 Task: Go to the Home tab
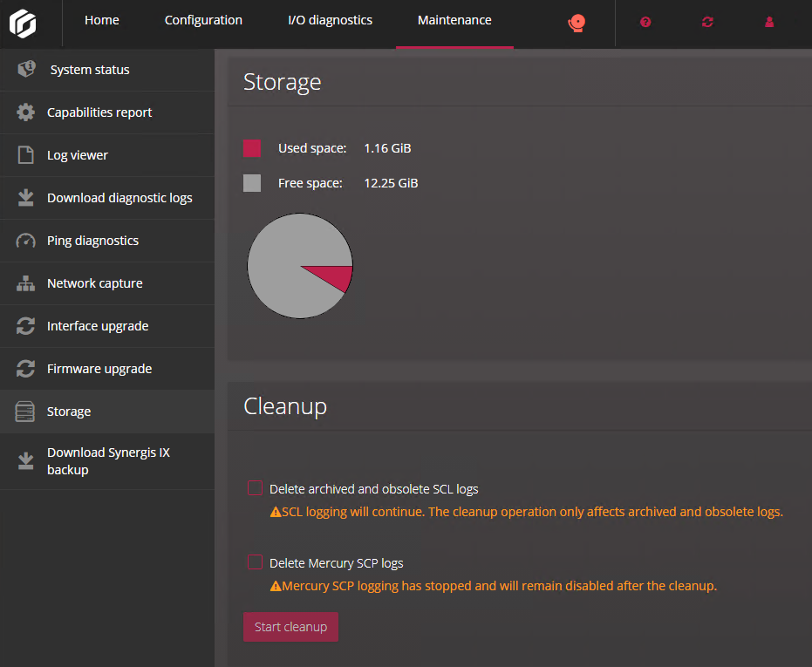pos(102,20)
